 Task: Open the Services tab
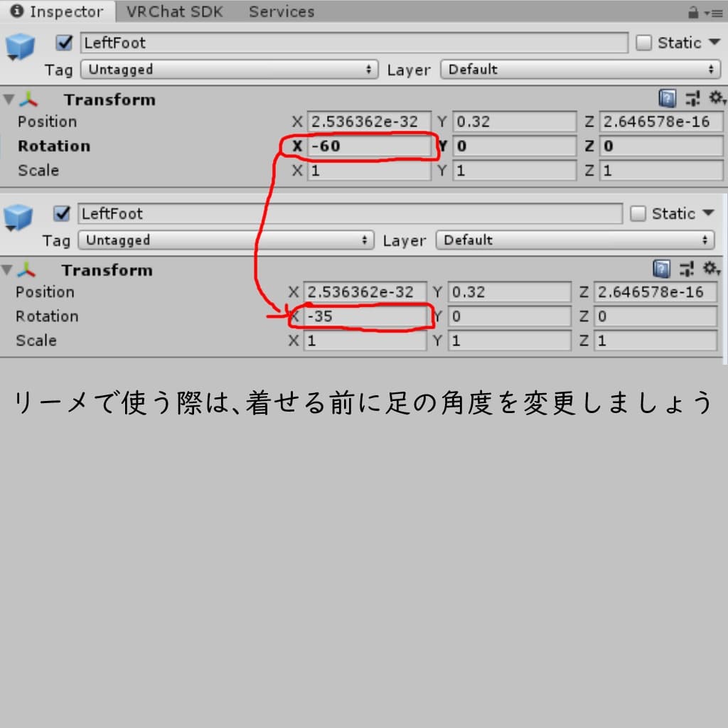pos(280,11)
